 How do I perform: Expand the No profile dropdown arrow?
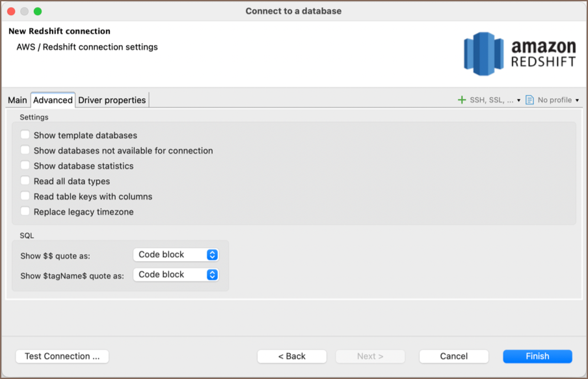[577, 100]
